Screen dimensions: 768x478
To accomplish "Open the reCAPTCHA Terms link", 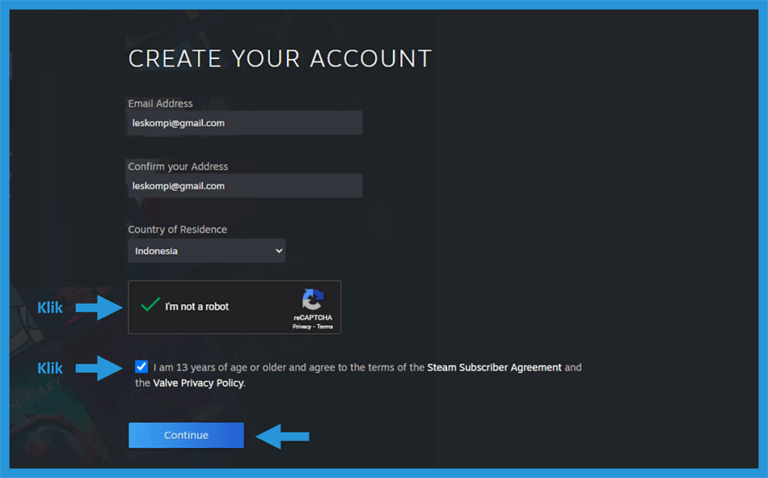I will click(x=325, y=327).
